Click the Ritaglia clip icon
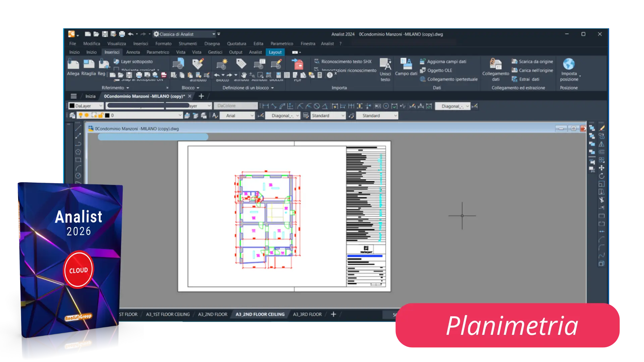Image resolution: width=644 pixels, height=362 pixels. coord(89,64)
